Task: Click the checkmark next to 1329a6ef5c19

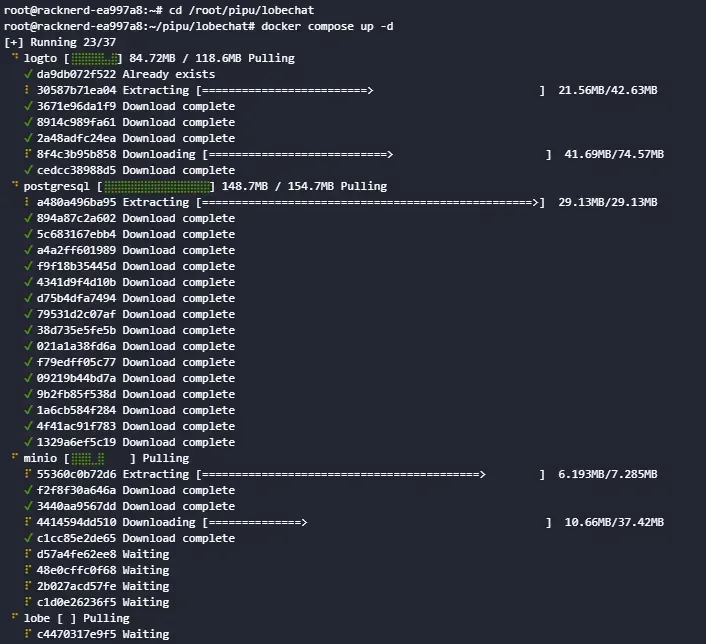Action: tap(28, 442)
